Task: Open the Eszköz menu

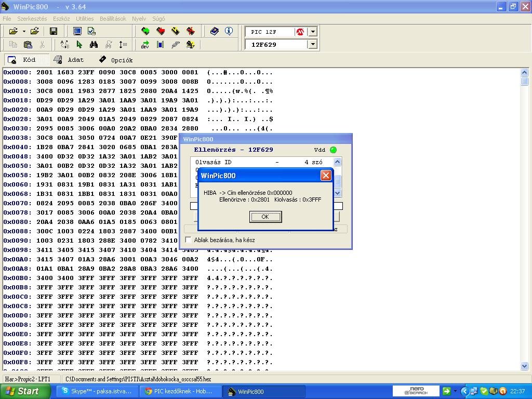Action: [x=61, y=19]
